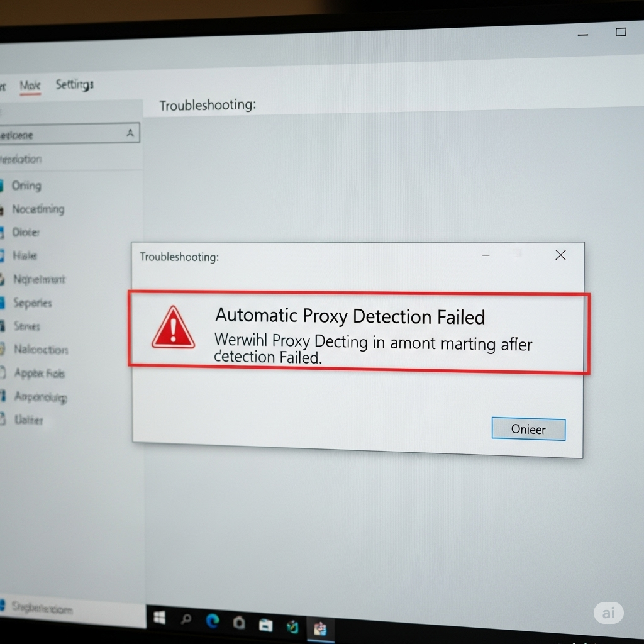This screenshot has height=644, width=644.
Task: Close the Troubleshooting dialog
Action: 560,255
